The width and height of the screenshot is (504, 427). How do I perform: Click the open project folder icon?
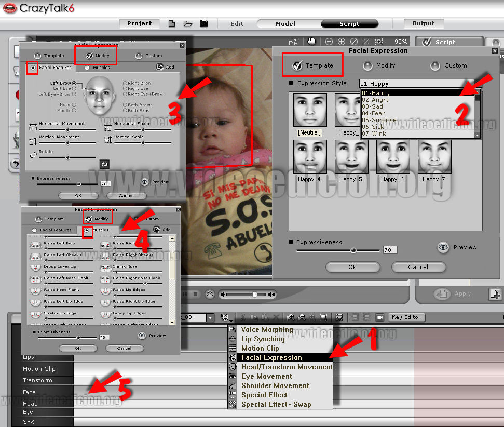pos(187,24)
